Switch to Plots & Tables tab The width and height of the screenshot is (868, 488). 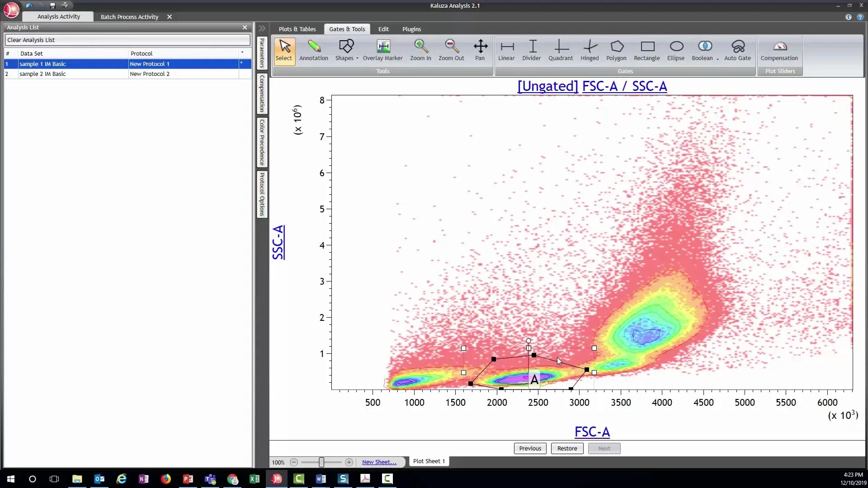click(297, 29)
